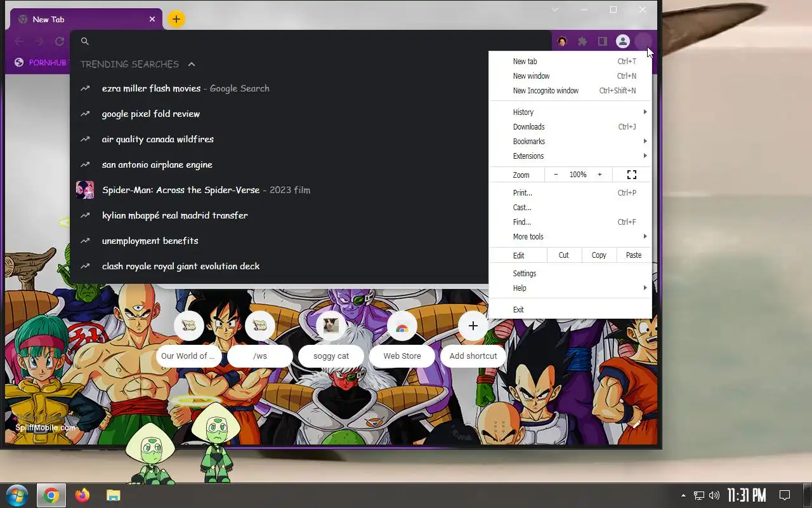
Task: Open a new tab with the yellow plus button
Action: [x=176, y=19]
